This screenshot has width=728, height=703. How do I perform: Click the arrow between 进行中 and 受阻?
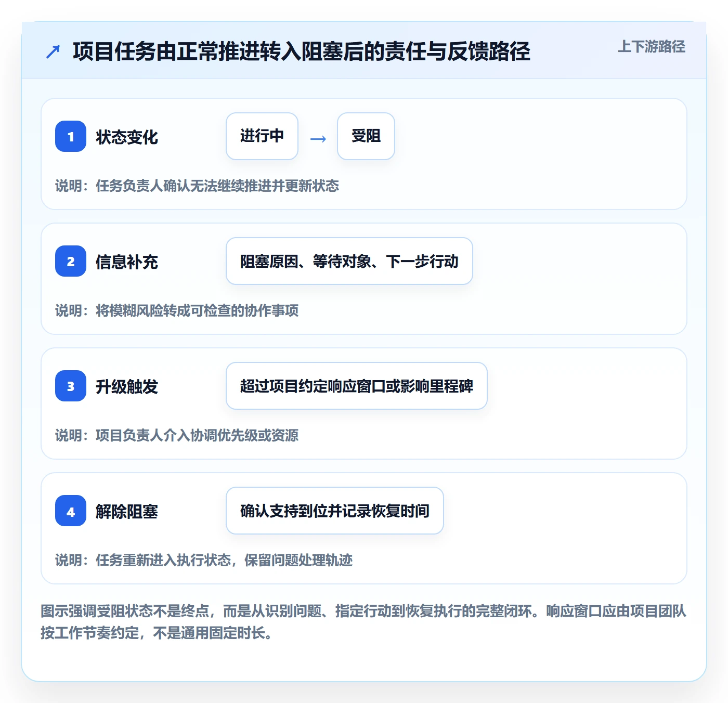pos(318,139)
